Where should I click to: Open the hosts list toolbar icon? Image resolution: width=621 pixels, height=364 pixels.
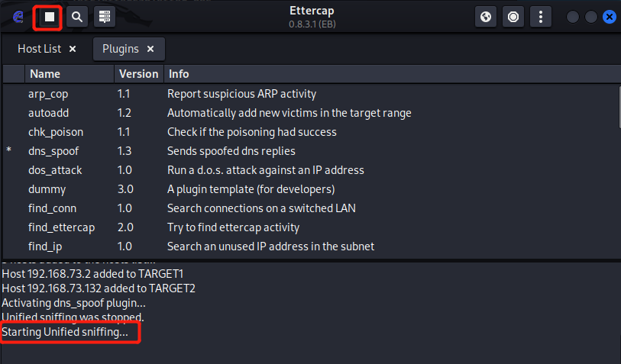(105, 16)
